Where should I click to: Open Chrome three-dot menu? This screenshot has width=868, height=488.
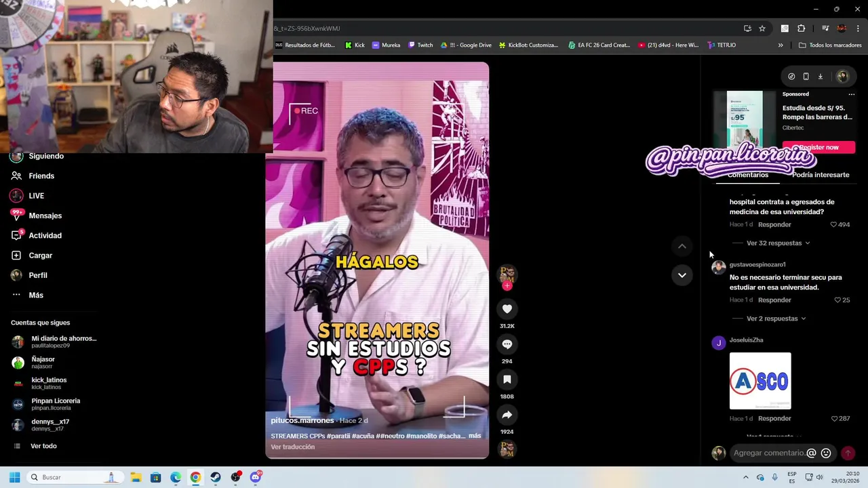[x=858, y=28]
